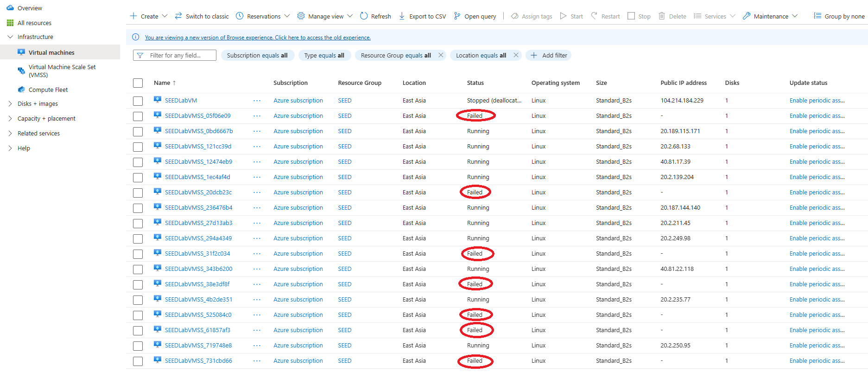Sort by Public IP address column
Image resolution: width=868 pixels, height=379 pixels.
[684, 83]
